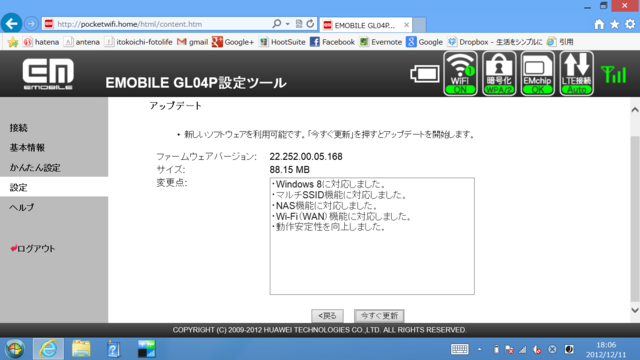
Task: Click the compatibility view icon
Action: tap(299, 24)
